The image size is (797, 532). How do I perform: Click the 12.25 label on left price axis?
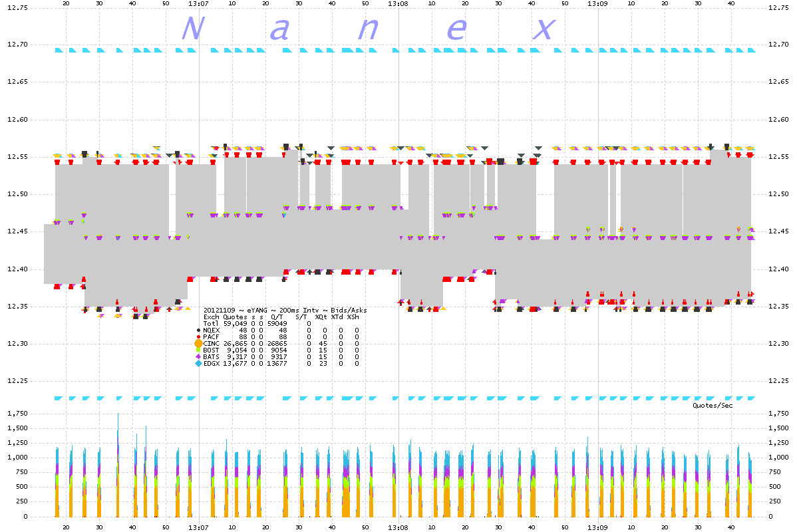pos(18,381)
